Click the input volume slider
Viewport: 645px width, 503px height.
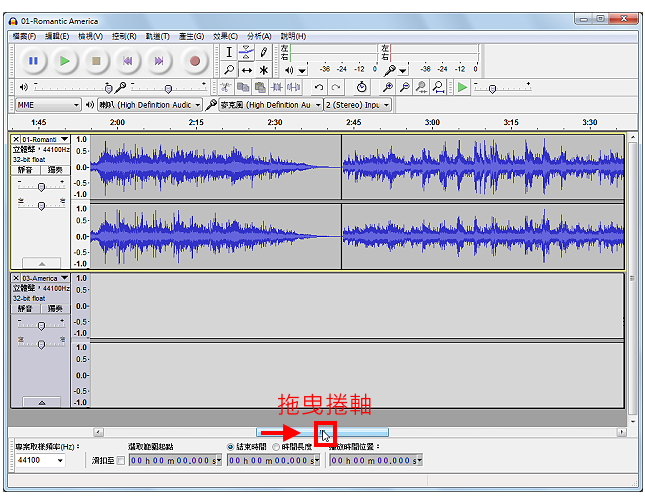(169, 87)
